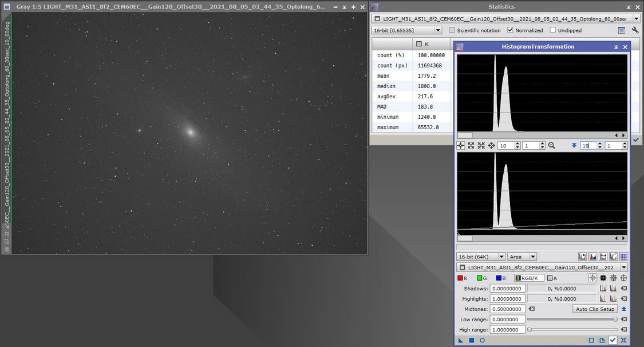Click the reset icon in HistogramTransformation footer
Viewport: 644px width, 347px height.
[623, 340]
